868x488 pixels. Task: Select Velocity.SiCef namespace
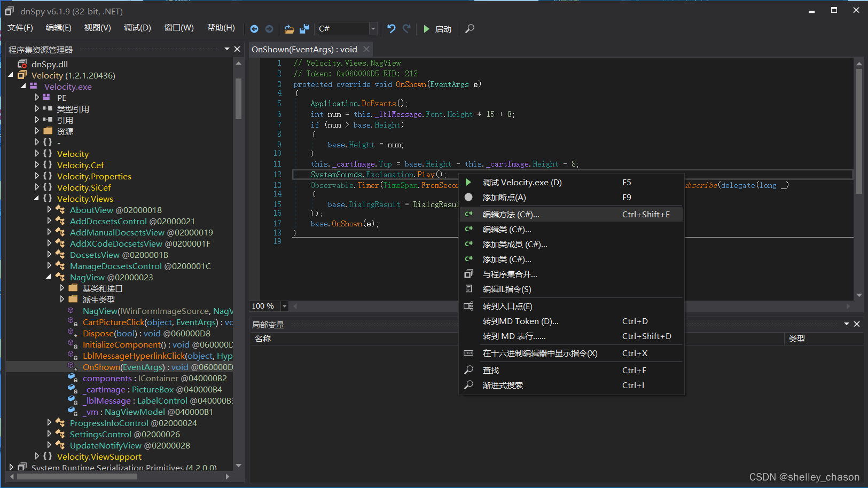(x=84, y=187)
